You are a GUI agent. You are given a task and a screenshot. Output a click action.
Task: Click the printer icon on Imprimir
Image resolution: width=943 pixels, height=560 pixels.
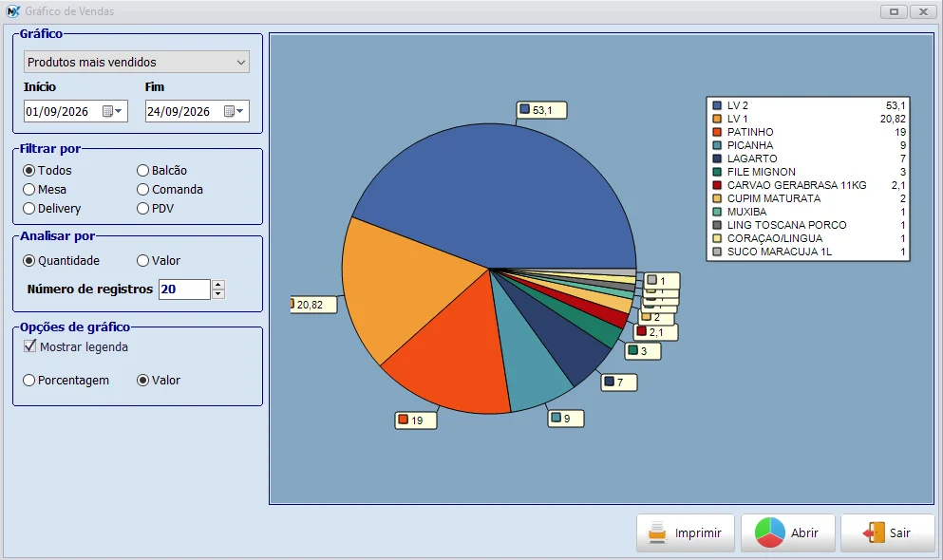click(657, 533)
